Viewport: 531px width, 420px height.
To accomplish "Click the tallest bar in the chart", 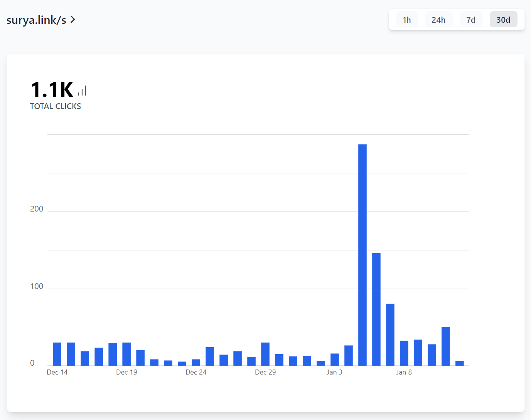I will click(362, 254).
